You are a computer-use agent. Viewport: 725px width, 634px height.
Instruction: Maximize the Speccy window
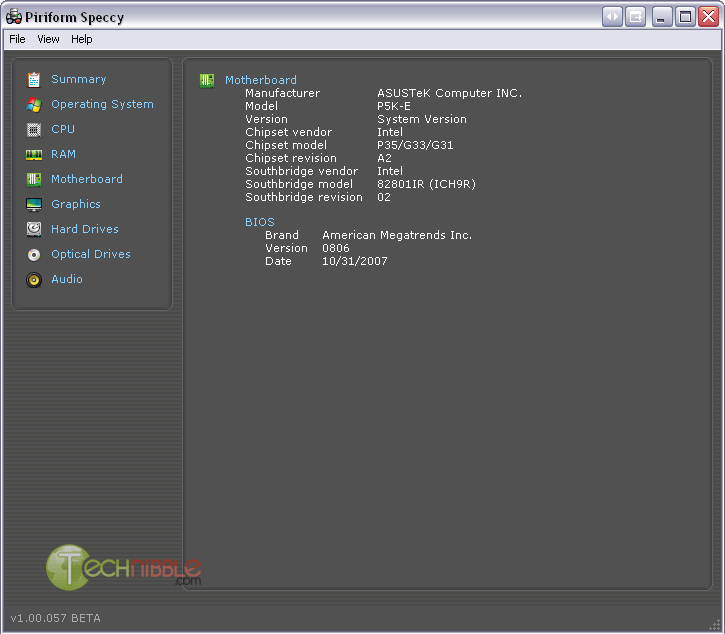coord(685,17)
